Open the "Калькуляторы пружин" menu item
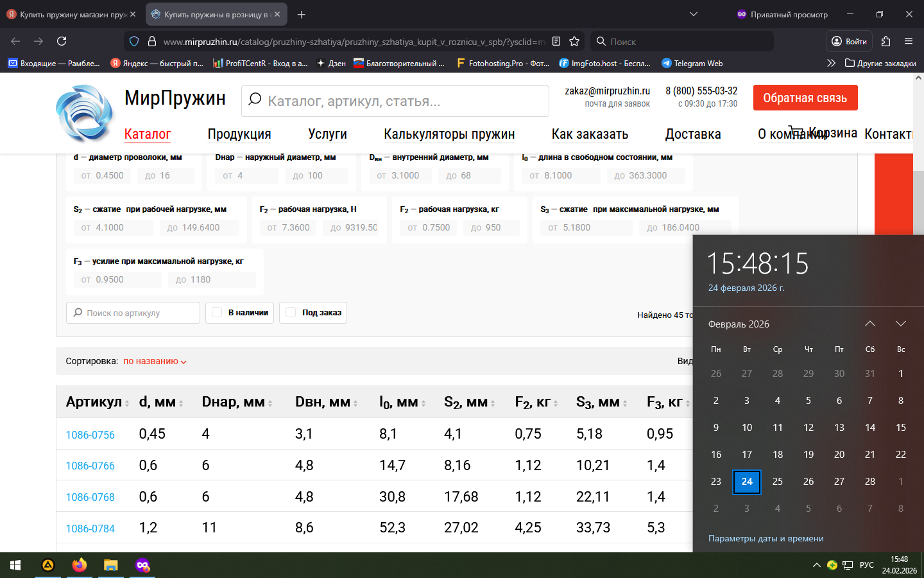 (449, 134)
